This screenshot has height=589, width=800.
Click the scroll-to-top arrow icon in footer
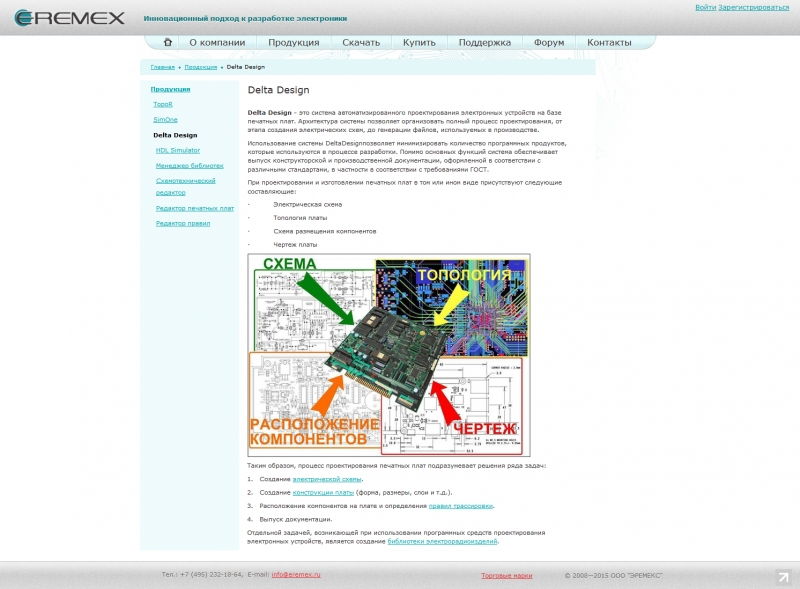783,577
